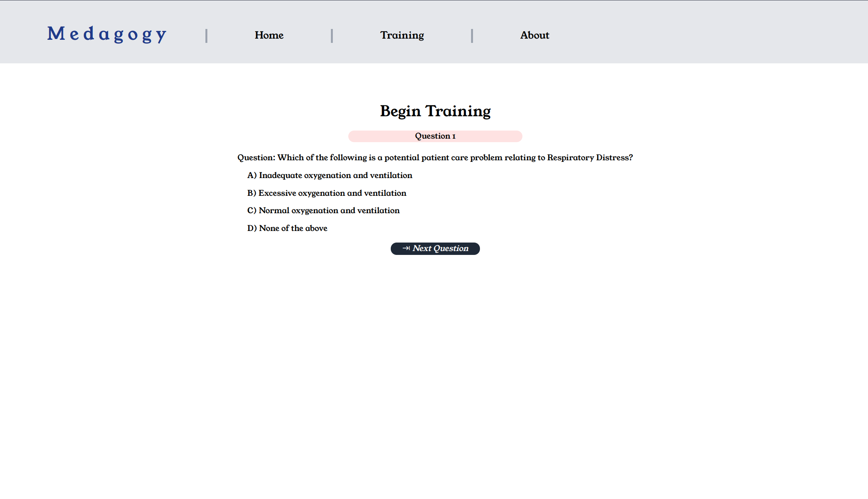Screen dimensions: 868x499
Task: Click the "Question:" label before the prompt
Action: pos(256,158)
